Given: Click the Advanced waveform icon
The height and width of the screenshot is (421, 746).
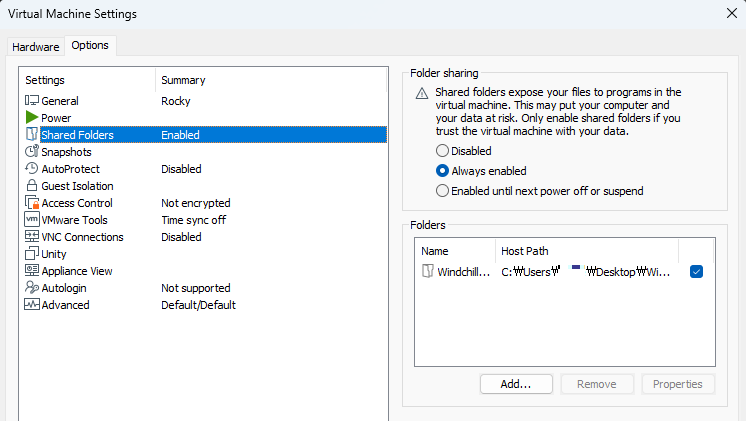Looking at the screenshot, I should coord(32,304).
